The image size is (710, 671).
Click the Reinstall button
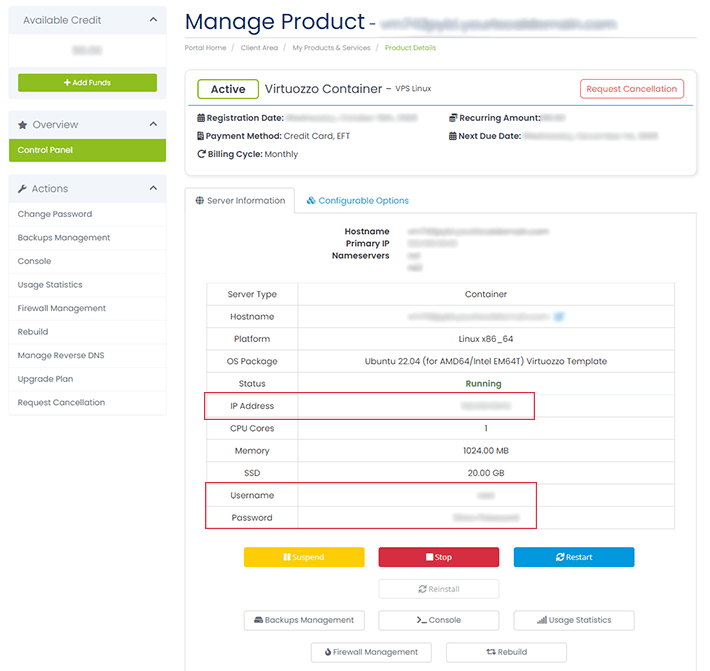click(x=438, y=589)
